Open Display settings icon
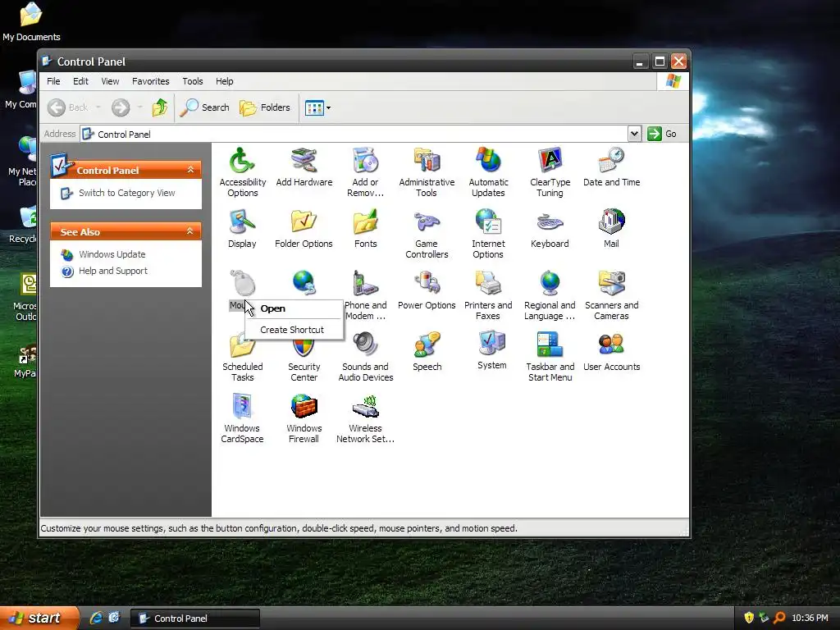The height and width of the screenshot is (630, 840). [242, 228]
